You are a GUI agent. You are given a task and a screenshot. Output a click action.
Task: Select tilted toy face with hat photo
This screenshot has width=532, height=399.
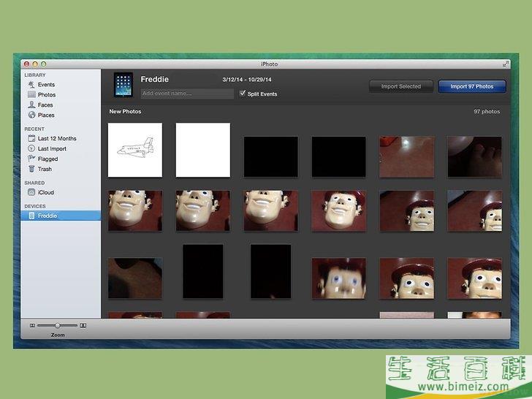[338, 210]
